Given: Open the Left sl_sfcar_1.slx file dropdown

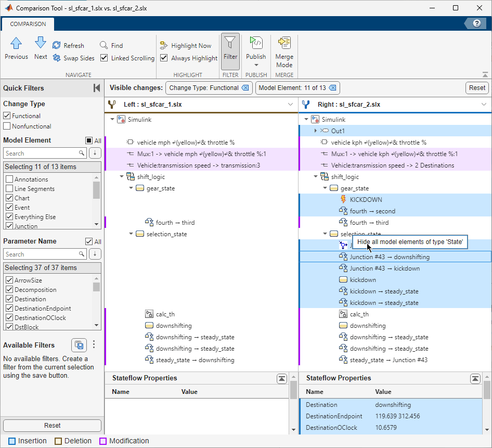Looking at the screenshot, I should click(x=291, y=104).
